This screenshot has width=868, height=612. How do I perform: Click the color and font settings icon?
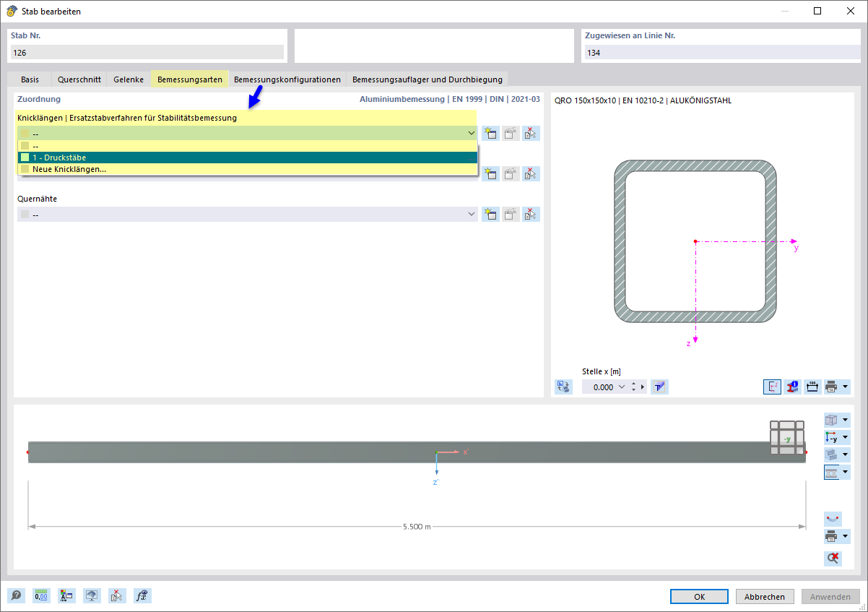pyautogui.click(x=66, y=596)
